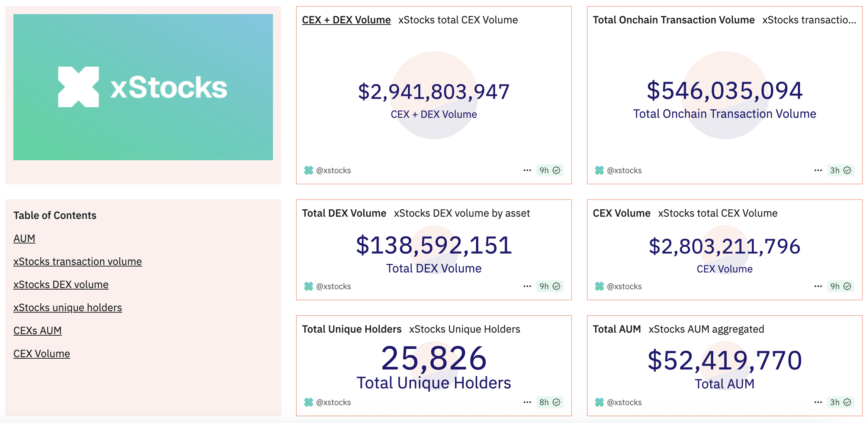Viewport: 868px width, 423px height.
Task: Open three-dots menu on Total DEX Volume card
Action: [527, 286]
